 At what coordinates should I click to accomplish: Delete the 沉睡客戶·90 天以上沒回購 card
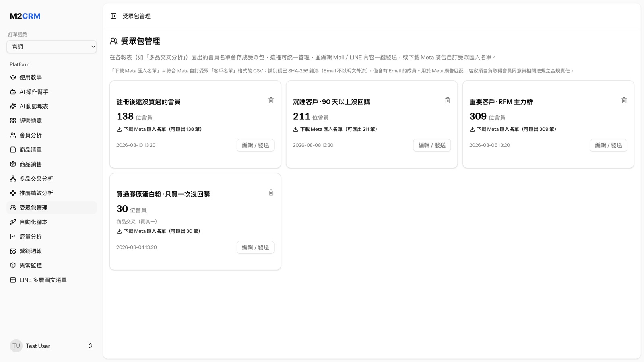coord(448,100)
